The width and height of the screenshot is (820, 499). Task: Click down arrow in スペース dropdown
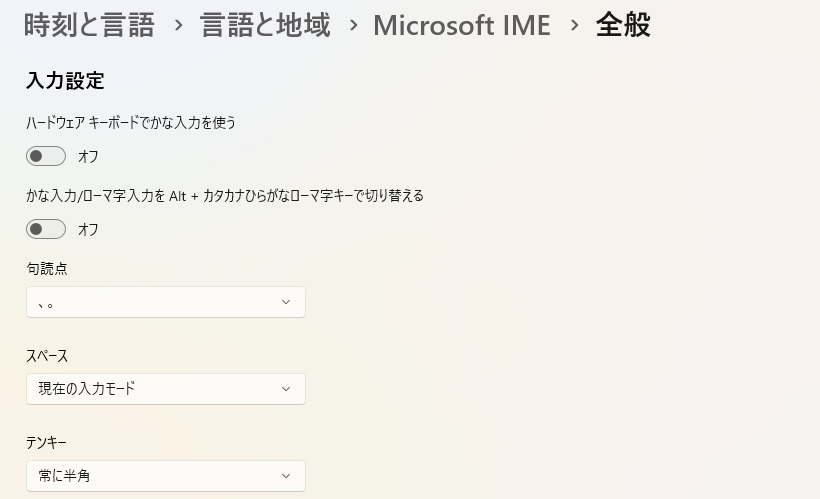point(286,389)
